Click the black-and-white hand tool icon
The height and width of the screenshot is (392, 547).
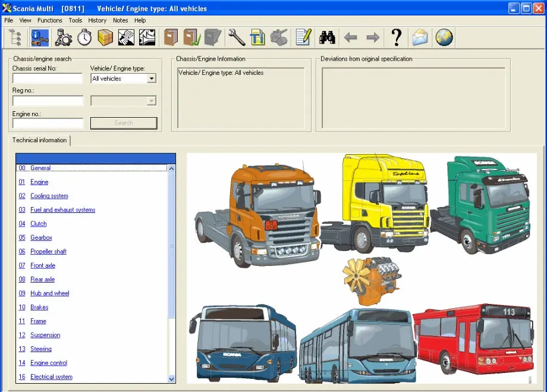point(126,37)
